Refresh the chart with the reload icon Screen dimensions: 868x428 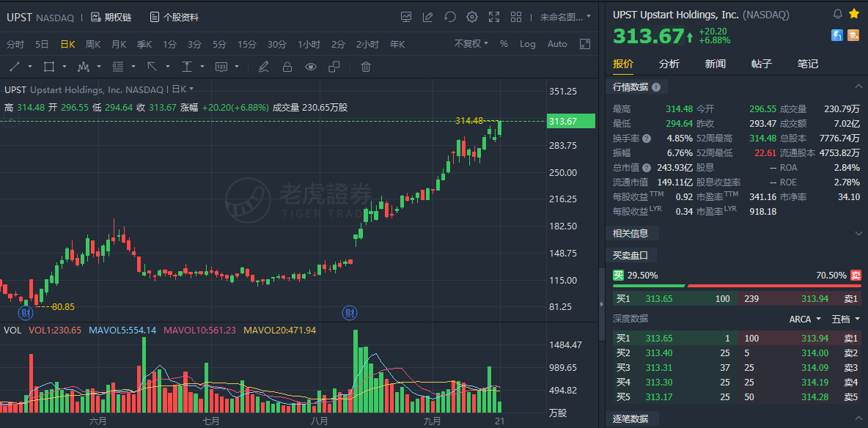tap(450, 17)
